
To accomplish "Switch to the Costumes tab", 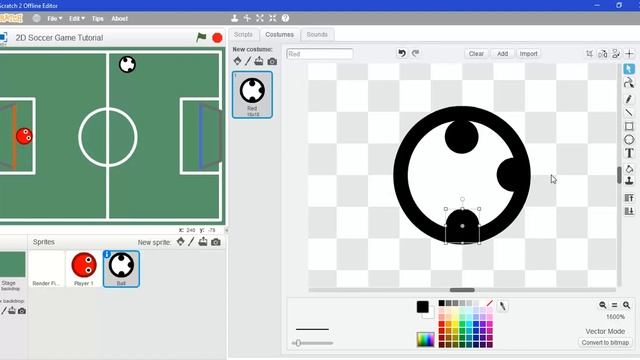I will coord(280,34).
